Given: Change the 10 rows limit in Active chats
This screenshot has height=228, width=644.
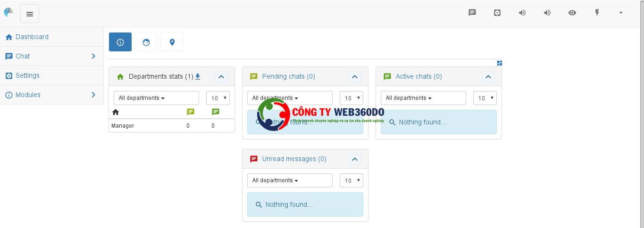Looking at the screenshot, I should pos(485,98).
